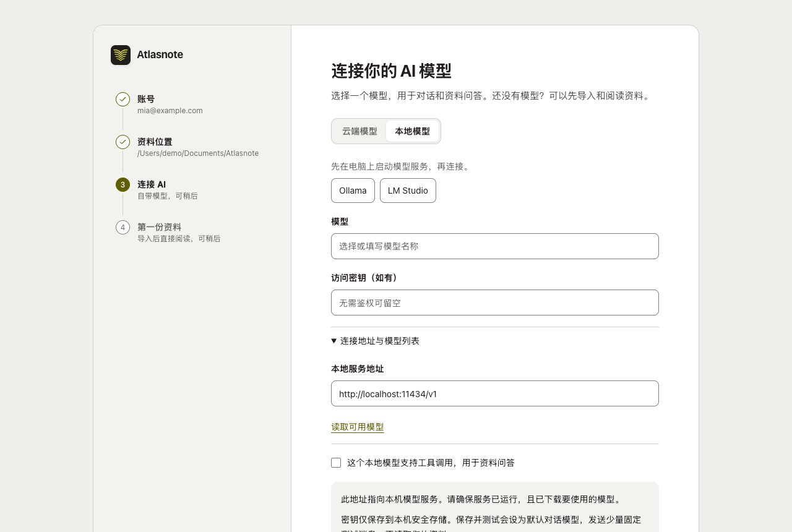Choose the LM Studio preset button
The image size is (792, 532).
(408, 191)
